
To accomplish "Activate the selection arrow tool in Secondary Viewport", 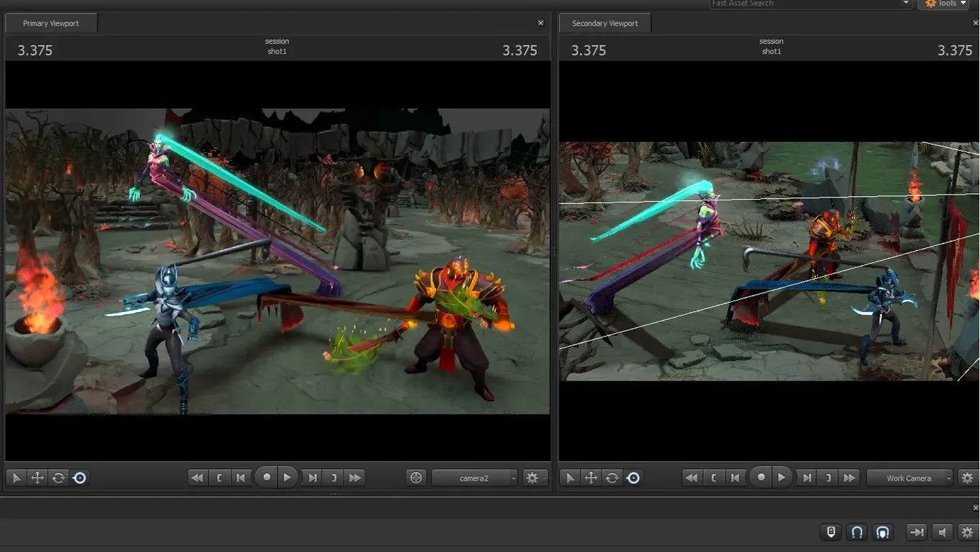I will click(x=570, y=478).
